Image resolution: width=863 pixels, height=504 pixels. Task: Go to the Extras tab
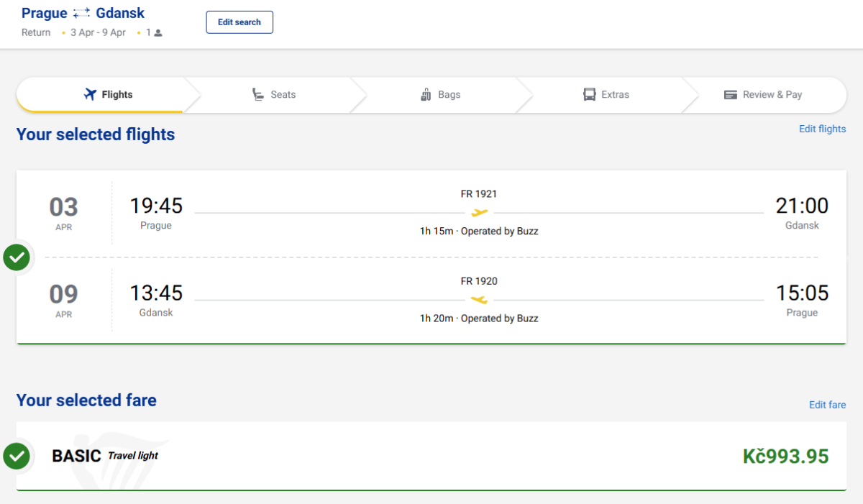click(x=606, y=95)
